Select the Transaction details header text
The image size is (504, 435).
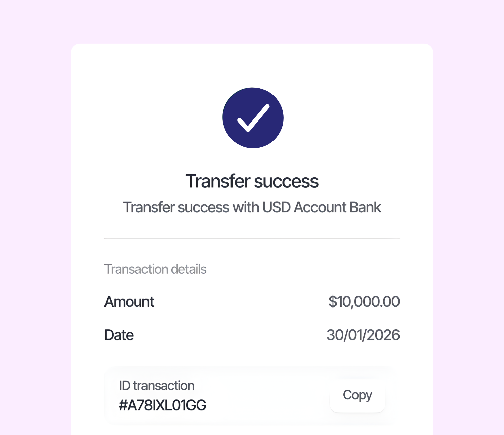(x=155, y=269)
